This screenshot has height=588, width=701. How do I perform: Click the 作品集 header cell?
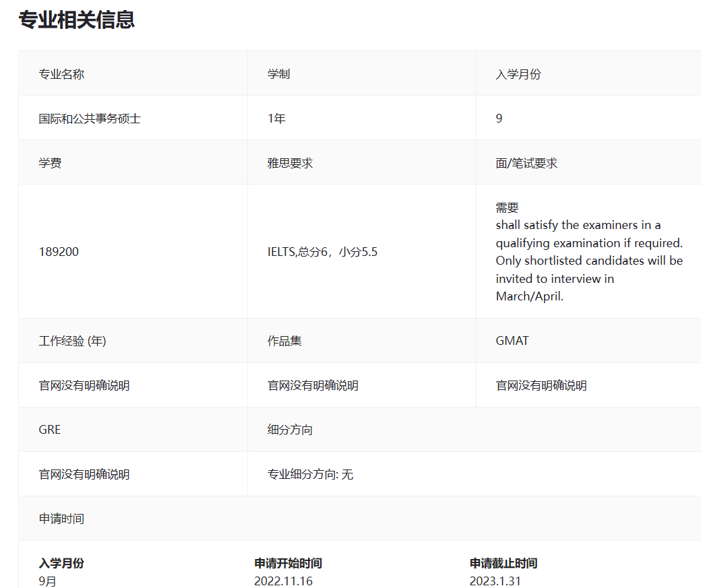click(x=284, y=341)
